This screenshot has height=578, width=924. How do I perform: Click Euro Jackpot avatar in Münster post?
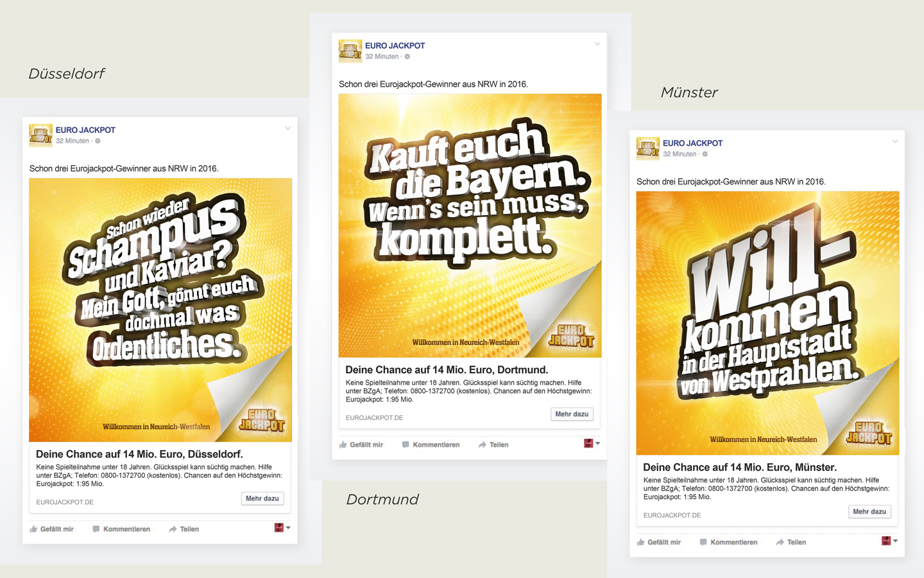pos(648,148)
